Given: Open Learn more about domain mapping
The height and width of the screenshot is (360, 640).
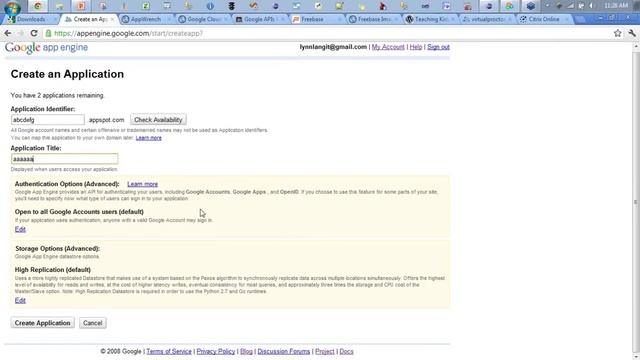Looking at the screenshot, I should (149, 138).
